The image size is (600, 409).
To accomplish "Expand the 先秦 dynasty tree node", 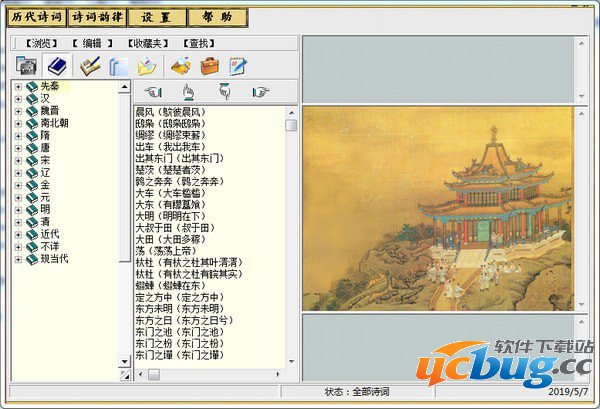I will point(18,87).
